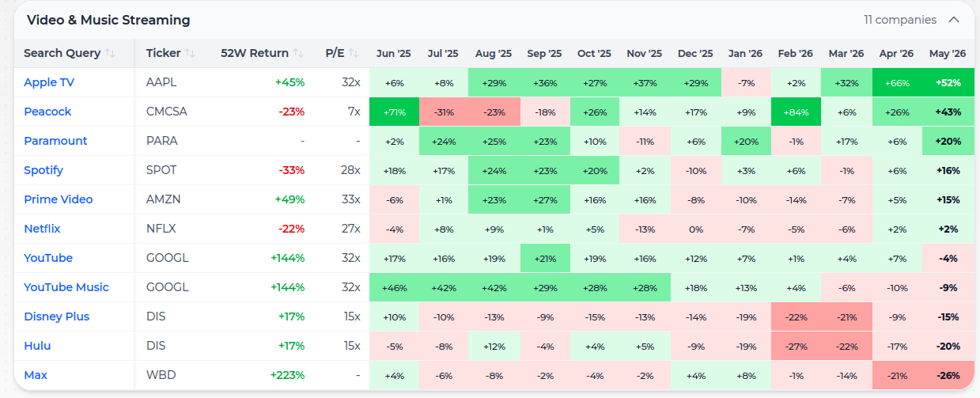Image resolution: width=980 pixels, height=398 pixels.
Task: Open the Disney Plus link
Action: point(56,317)
